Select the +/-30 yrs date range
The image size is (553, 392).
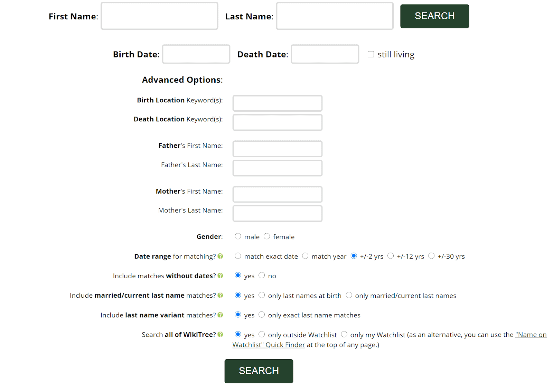coord(432,255)
